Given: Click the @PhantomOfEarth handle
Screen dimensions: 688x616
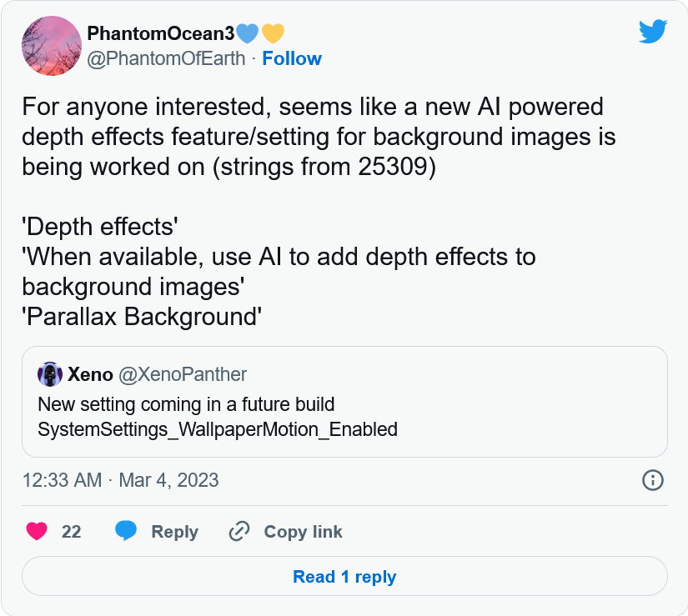Looking at the screenshot, I should [166, 58].
